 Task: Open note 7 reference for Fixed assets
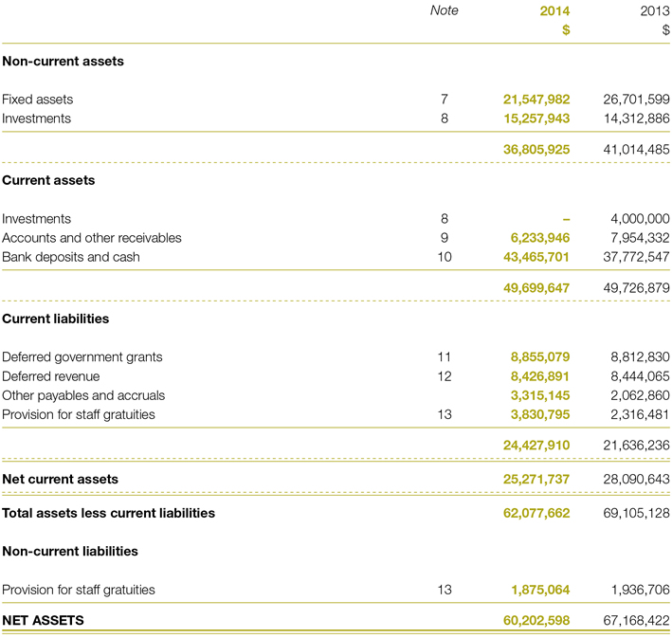coord(444,100)
